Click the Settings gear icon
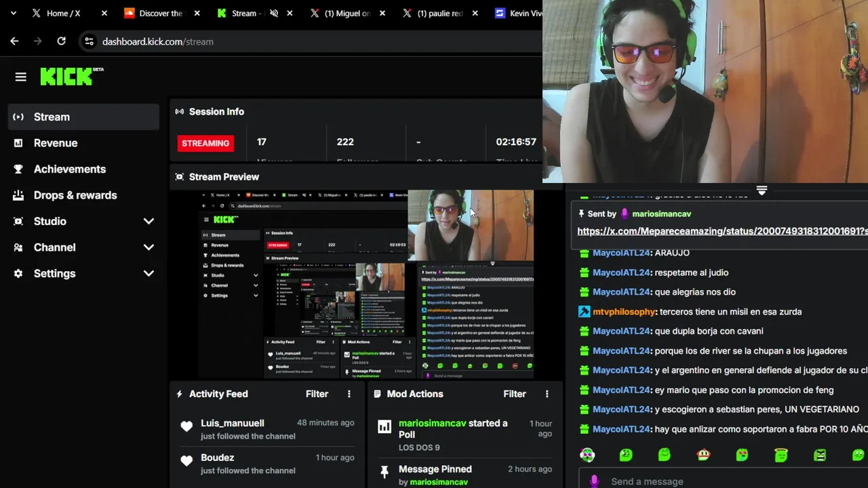 tap(18, 273)
